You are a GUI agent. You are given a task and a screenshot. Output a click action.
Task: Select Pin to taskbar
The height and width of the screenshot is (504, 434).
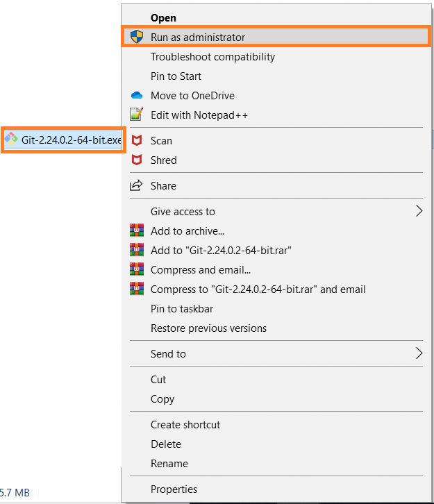(x=182, y=309)
